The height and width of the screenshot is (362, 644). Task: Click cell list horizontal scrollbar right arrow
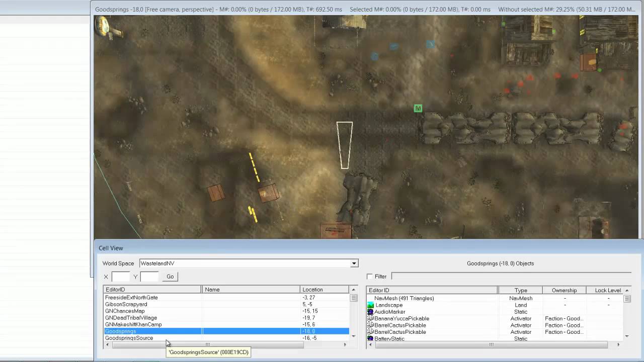[345, 344]
